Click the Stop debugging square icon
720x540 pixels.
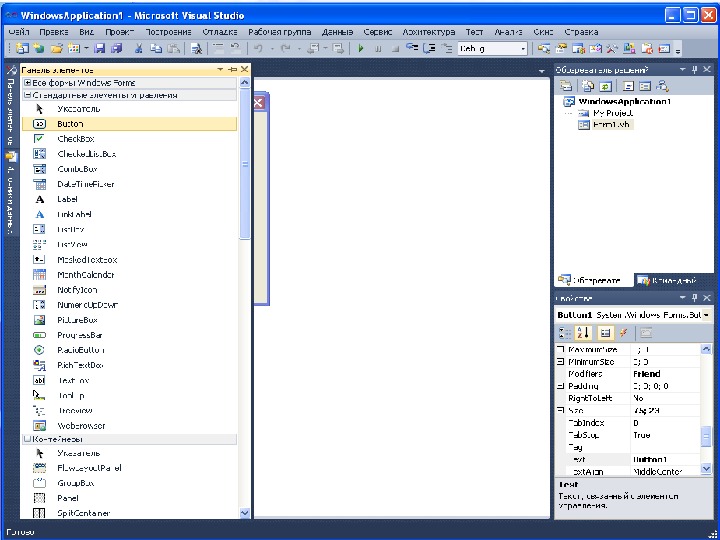(x=395, y=49)
